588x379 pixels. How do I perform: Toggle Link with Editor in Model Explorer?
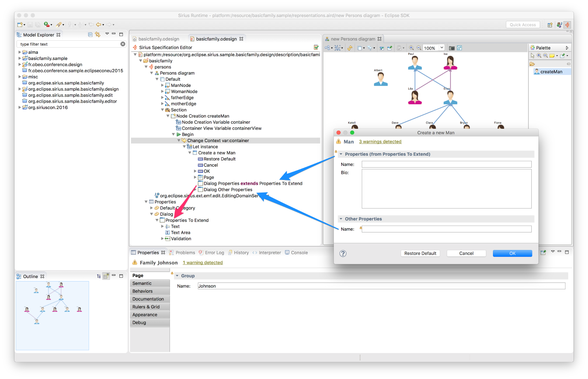coord(98,35)
